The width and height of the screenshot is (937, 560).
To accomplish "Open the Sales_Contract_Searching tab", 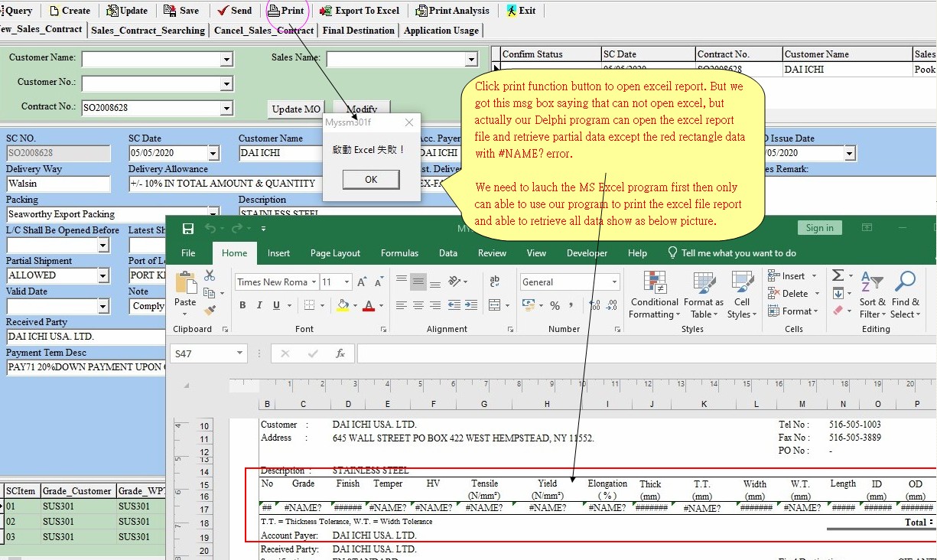I will [x=148, y=31].
